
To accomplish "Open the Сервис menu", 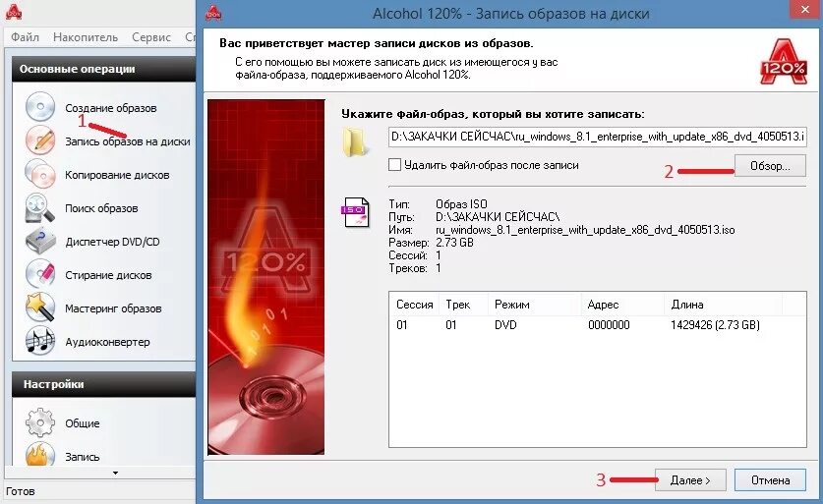I will pyautogui.click(x=151, y=37).
